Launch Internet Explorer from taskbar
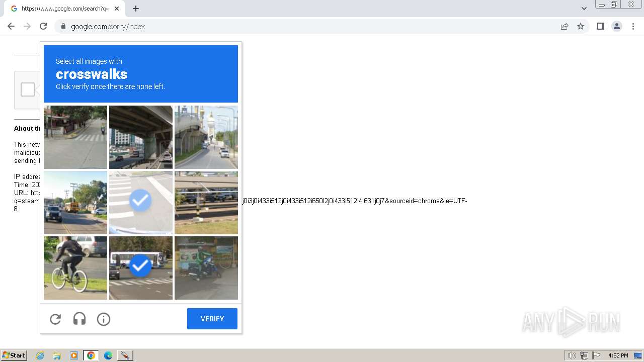Screen dimensions: 644x362 (40, 355)
